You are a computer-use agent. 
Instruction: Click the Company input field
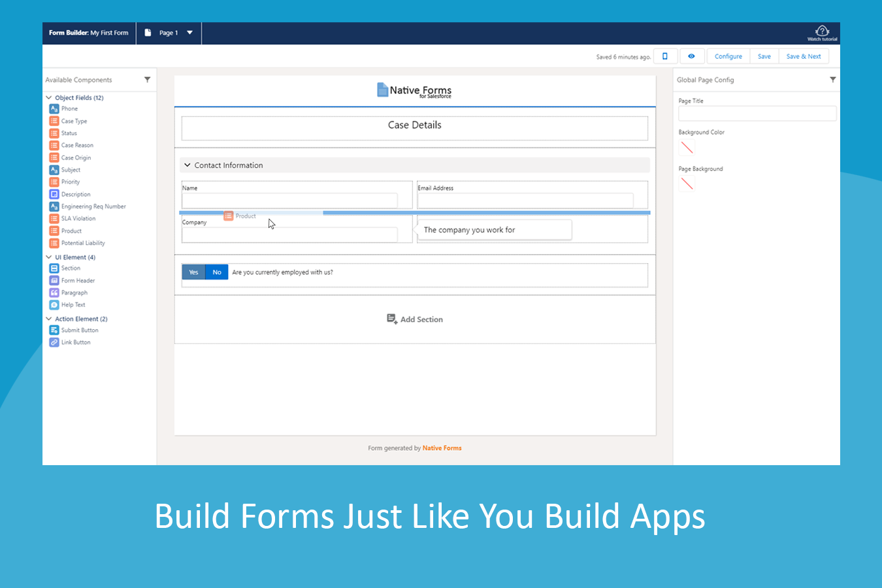289,235
